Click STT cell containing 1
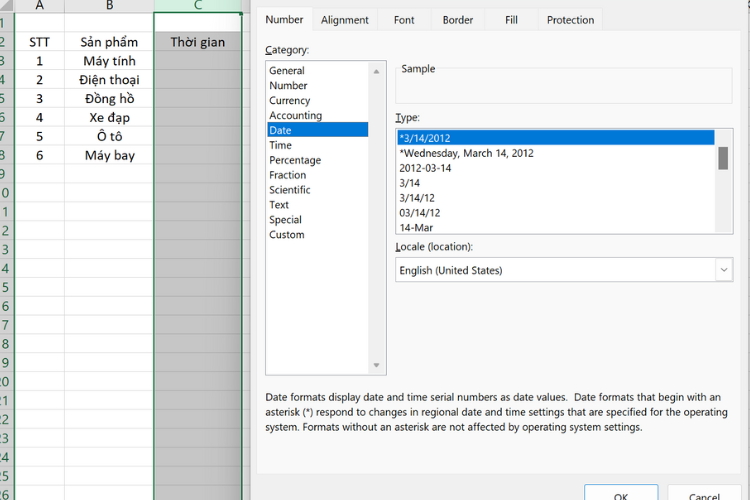 tap(39, 61)
